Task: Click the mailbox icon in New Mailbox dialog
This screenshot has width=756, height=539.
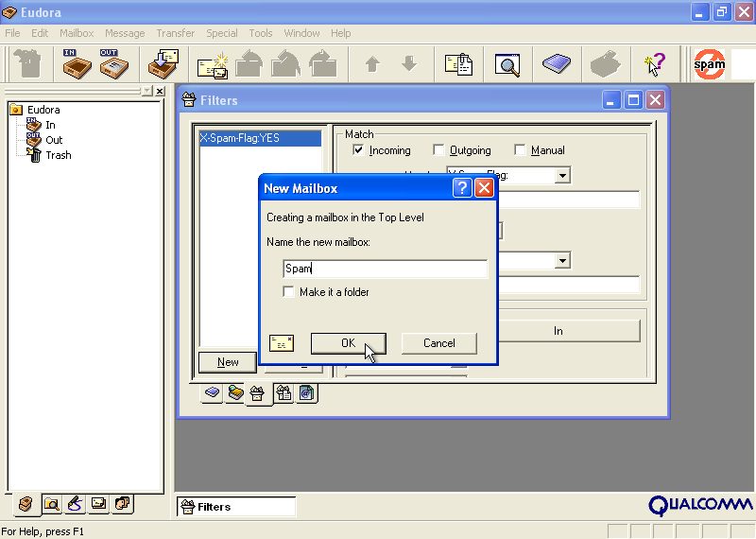Action: click(282, 343)
